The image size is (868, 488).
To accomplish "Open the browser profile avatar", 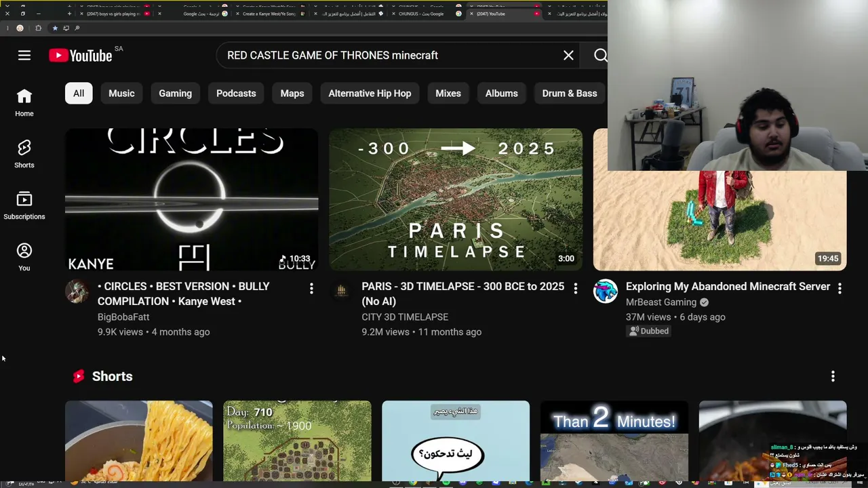I will (x=20, y=28).
